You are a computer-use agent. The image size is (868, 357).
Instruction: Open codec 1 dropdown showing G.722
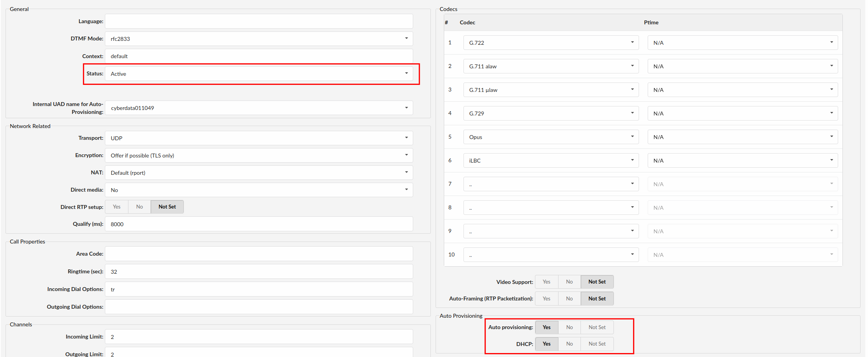551,43
